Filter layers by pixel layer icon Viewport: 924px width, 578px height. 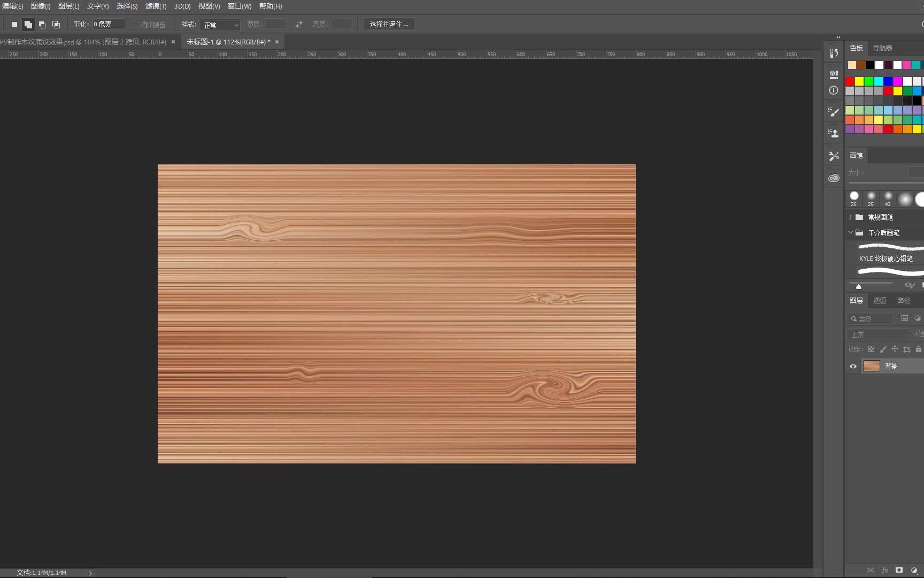pos(905,318)
